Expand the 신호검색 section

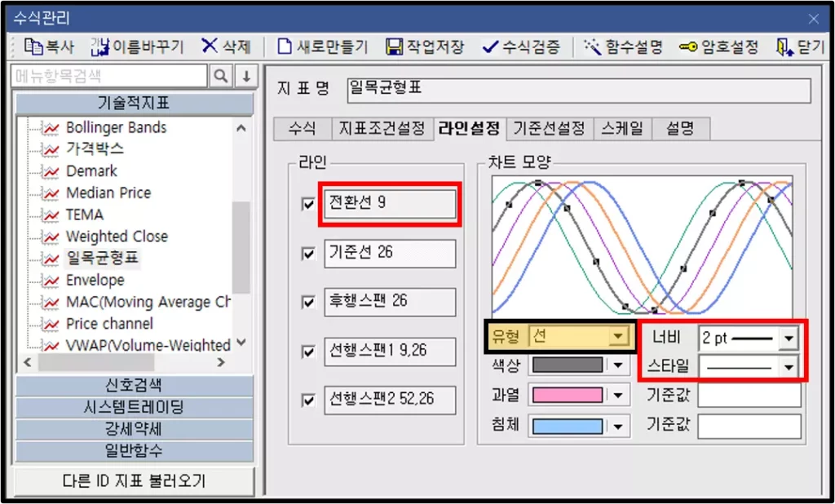pyautogui.click(x=135, y=385)
